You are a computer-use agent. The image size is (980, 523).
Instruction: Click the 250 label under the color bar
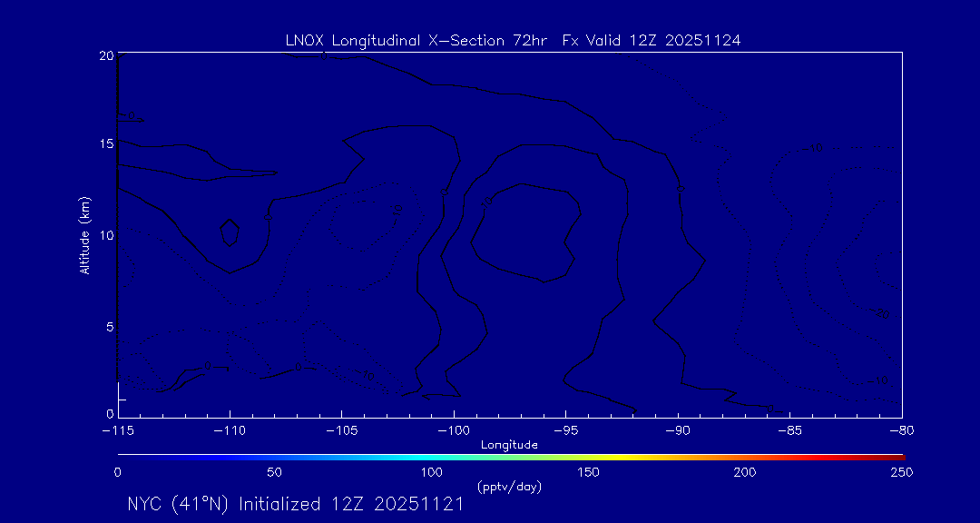(x=900, y=472)
